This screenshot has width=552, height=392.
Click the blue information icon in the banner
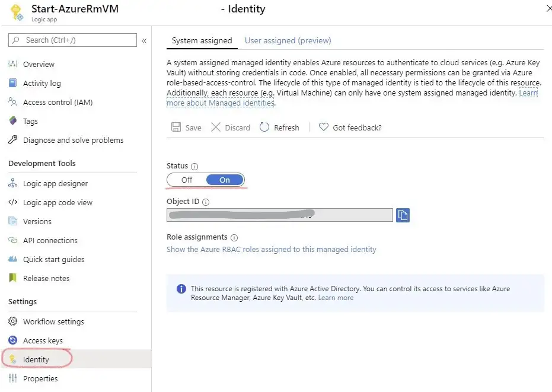point(181,289)
